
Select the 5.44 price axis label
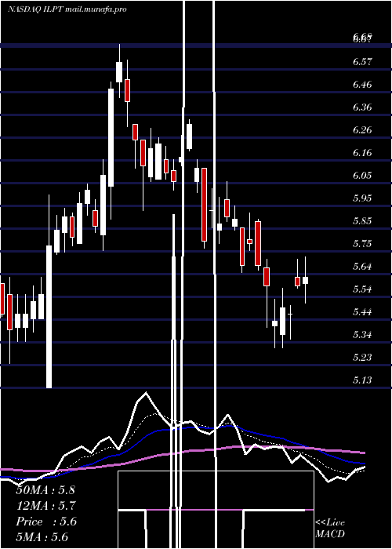pyautogui.click(x=362, y=312)
